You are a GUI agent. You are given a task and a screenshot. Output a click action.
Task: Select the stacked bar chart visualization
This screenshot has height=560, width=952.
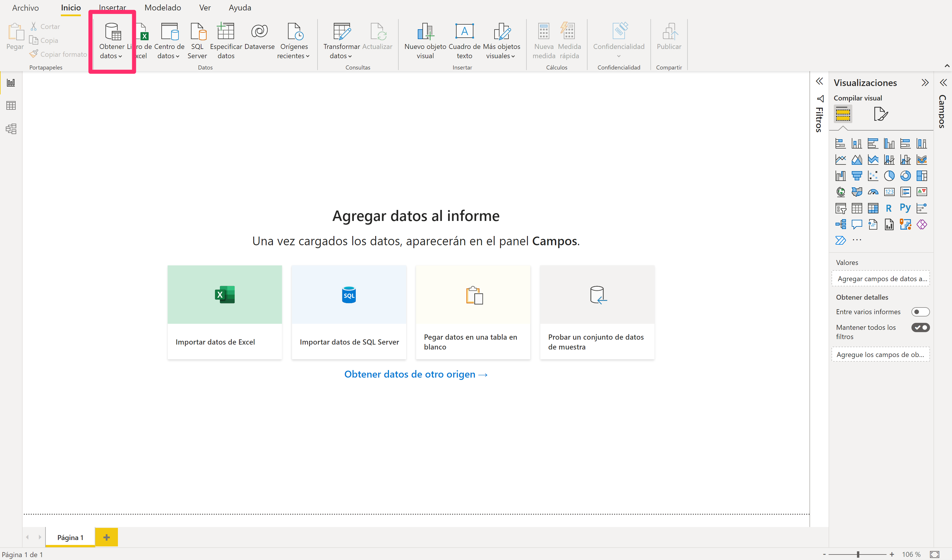[x=840, y=144]
